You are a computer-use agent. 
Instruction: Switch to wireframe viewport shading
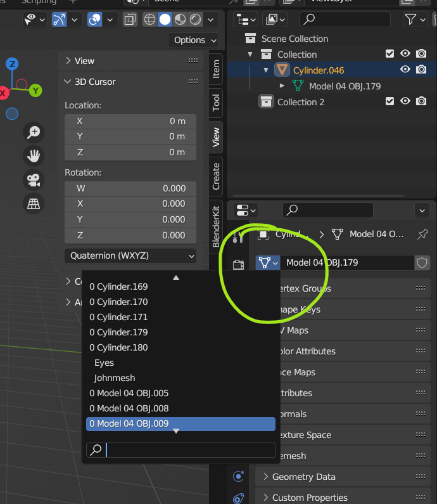click(149, 20)
